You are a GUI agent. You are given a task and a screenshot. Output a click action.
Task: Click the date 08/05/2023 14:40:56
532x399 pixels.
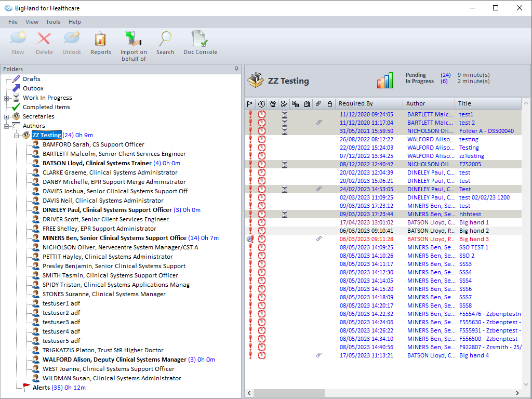(366, 347)
